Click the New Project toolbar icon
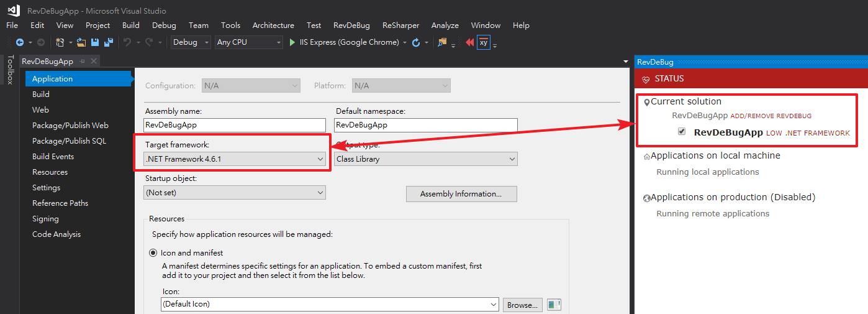The image size is (868, 314). [60, 42]
